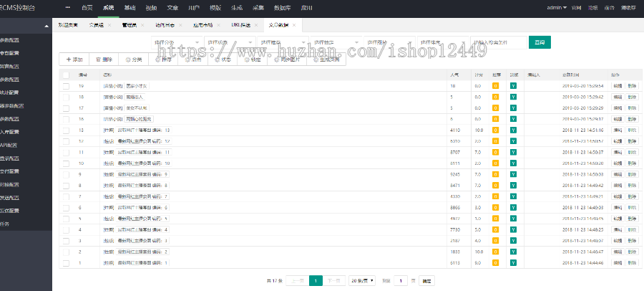Viewport: 644px width, 291px height.
Task: Check the checkbox for row 19
Action: (x=66, y=86)
